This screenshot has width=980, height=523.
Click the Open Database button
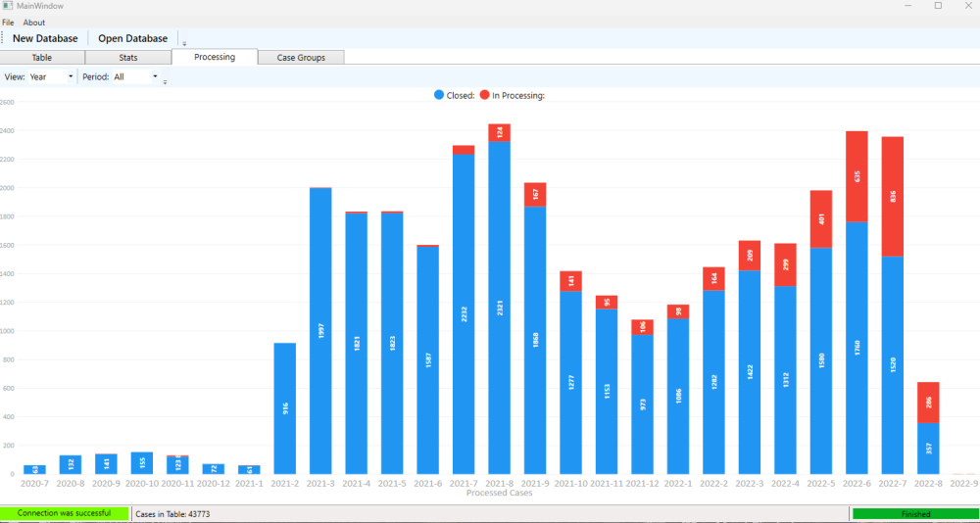pyautogui.click(x=133, y=38)
